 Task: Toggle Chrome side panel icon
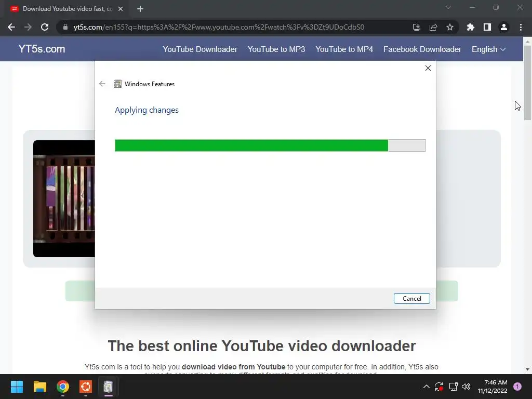pos(487,27)
